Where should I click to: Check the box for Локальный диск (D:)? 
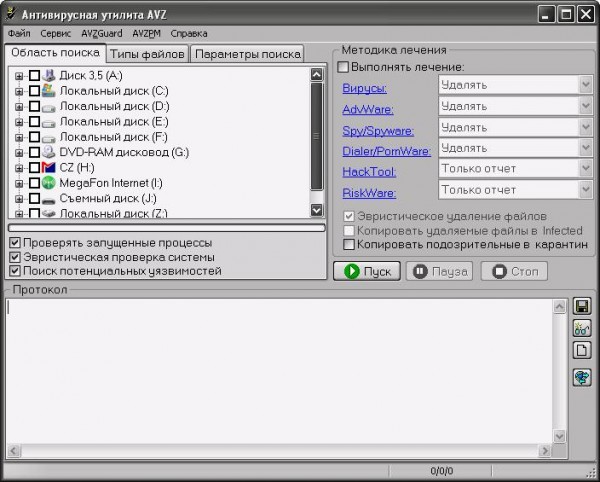pyautogui.click(x=34, y=106)
